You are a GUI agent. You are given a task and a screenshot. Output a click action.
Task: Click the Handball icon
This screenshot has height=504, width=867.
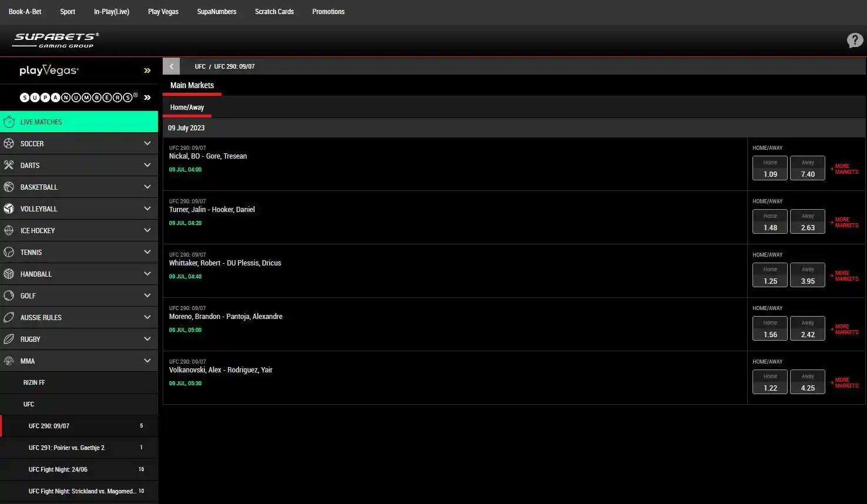point(9,274)
